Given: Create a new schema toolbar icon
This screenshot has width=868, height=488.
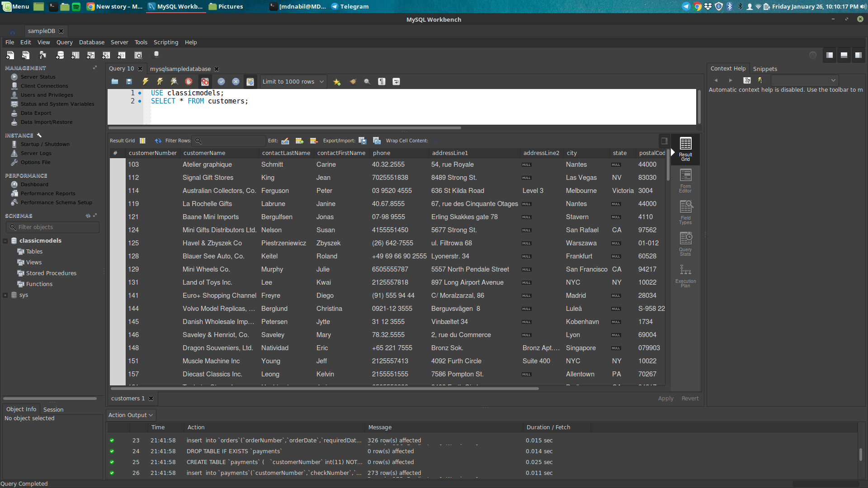Looking at the screenshot, I should 60,55.
